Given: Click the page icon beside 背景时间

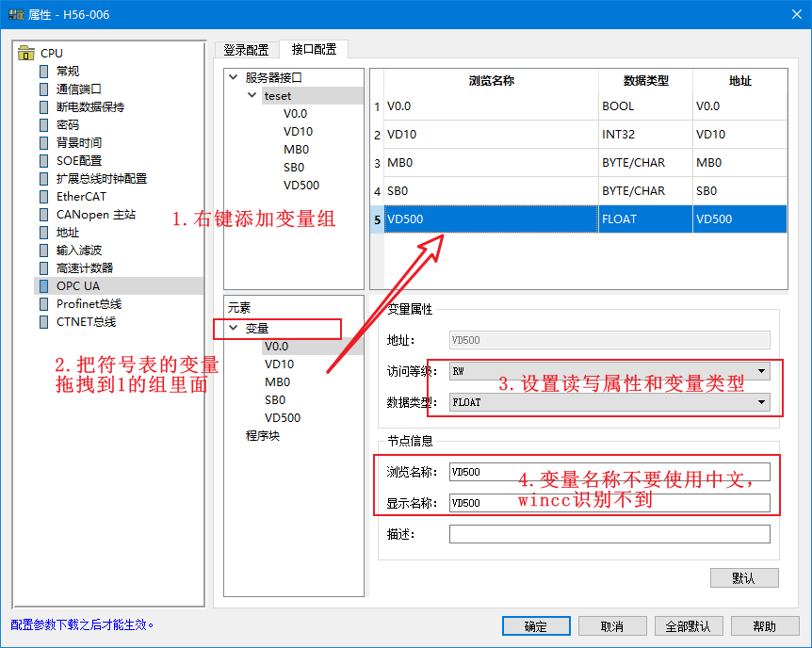Looking at the screenshot, I should 44,142.
